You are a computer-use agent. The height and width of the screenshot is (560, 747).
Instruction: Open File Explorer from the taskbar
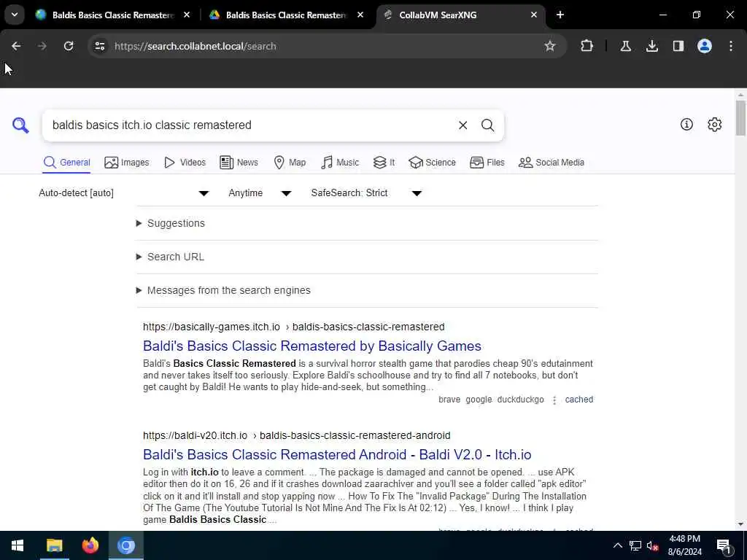pyautogui.click(x=54, y=545)
